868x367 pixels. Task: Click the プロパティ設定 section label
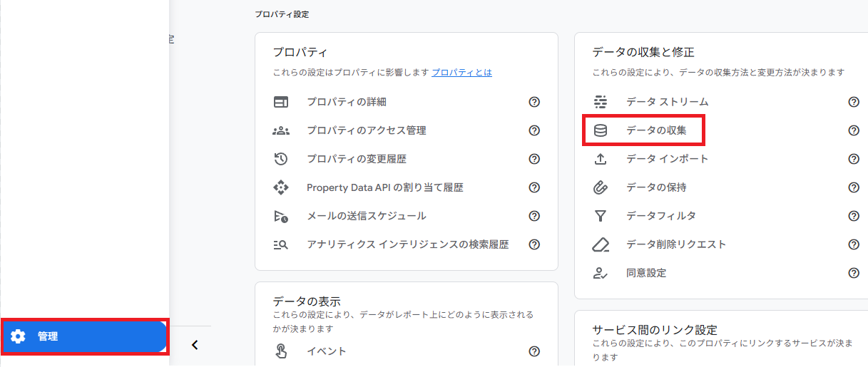[282, 14]
